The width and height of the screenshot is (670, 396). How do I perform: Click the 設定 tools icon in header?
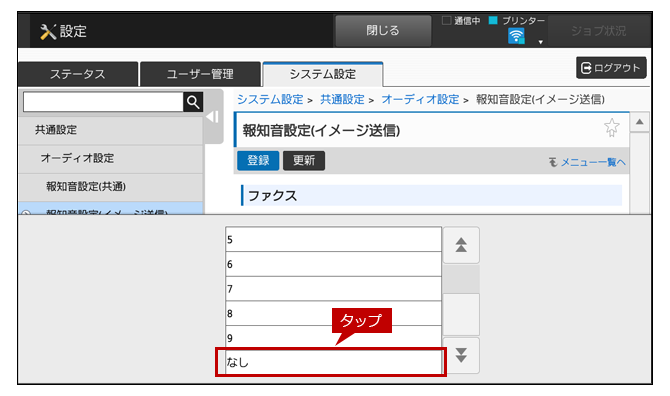click(x=48, y=32)
